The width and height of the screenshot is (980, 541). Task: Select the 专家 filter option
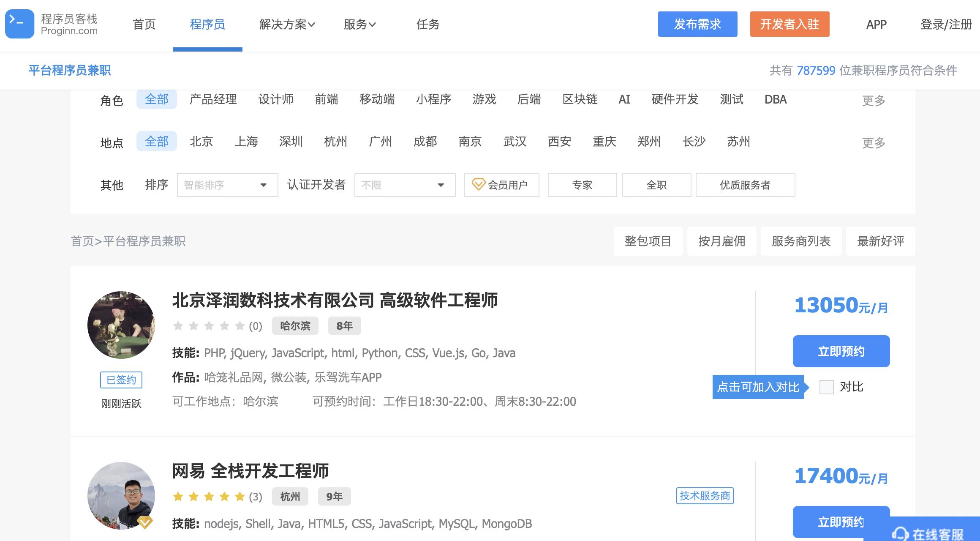click(x=582, y=185)
